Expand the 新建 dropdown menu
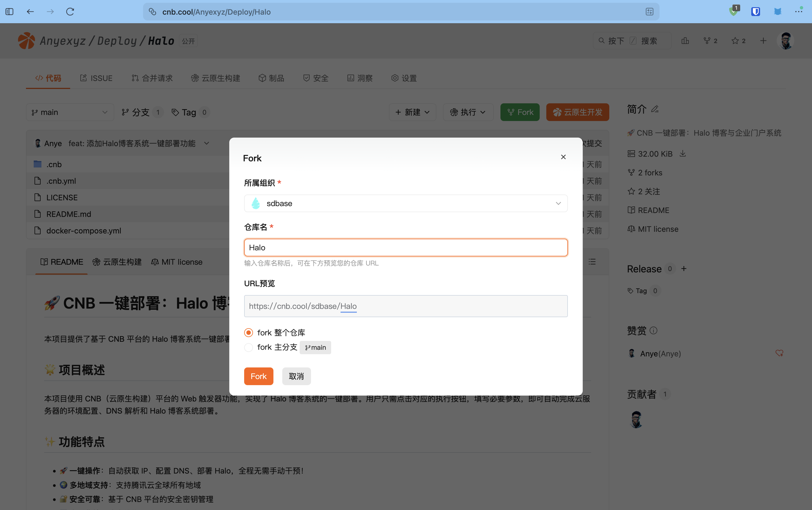812x510 pixels. 412,112
